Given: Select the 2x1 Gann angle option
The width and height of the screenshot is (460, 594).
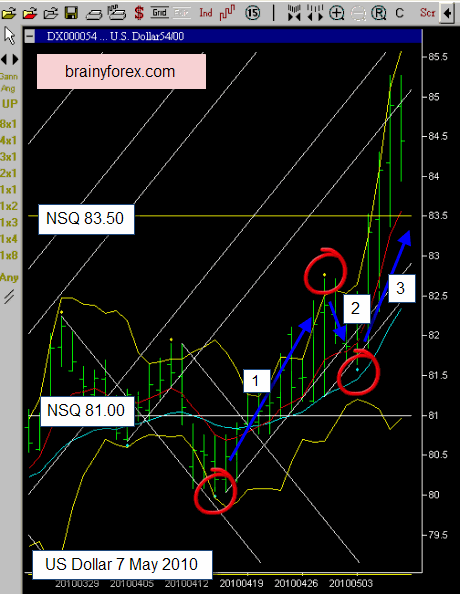Looking at the screenshot, I should pos(9,173).
